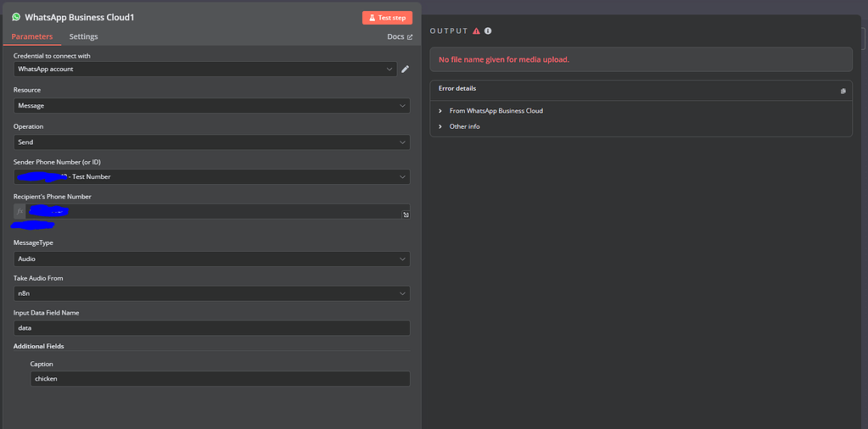Screen dimensions: 868x429
Task: Open the Sender Phone Number dropdown
Action: (211, 177)
